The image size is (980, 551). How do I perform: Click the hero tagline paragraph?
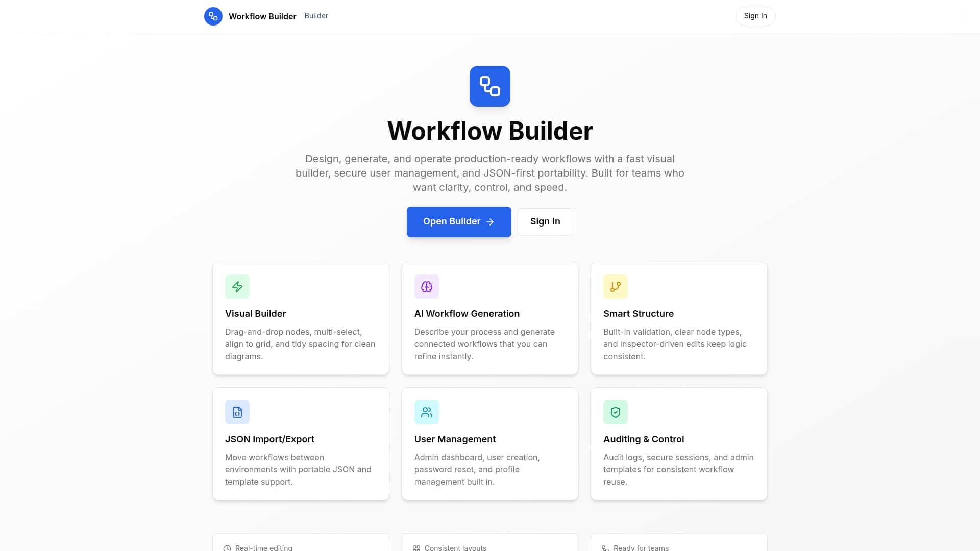pyautogui.click(x=490, y=173)
